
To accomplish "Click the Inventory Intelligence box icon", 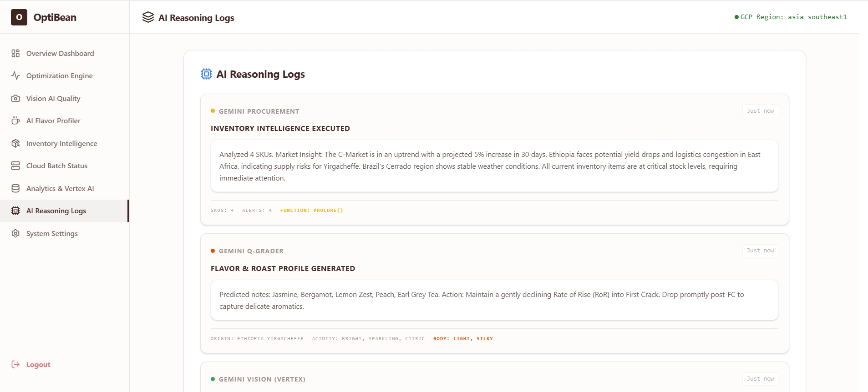I will coord(15,143).
